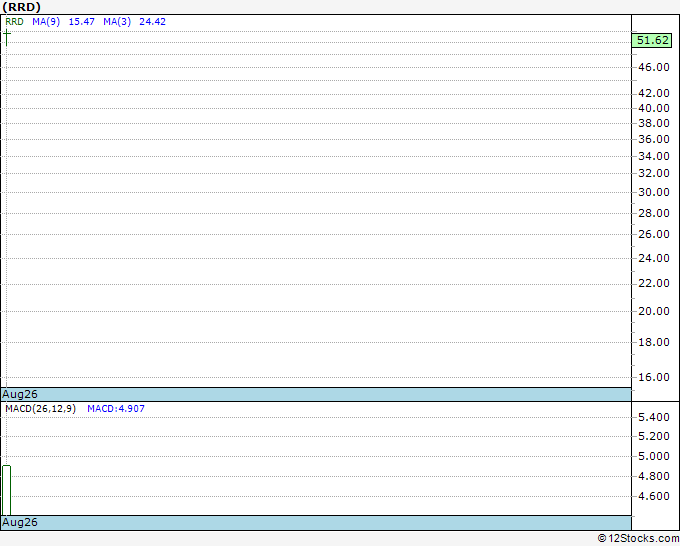680x546 pixels.
Task: Click the 40.00 price axis label
Action: point(654,108)
